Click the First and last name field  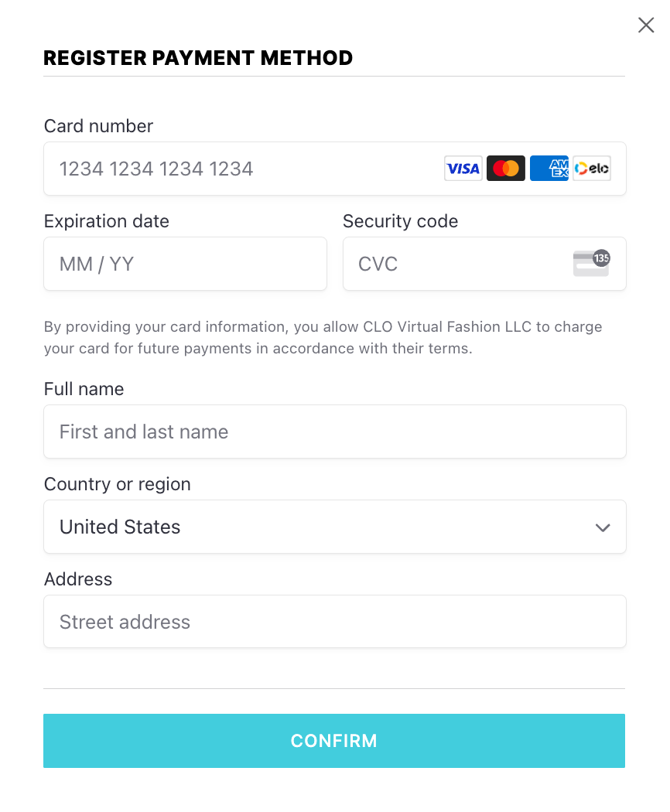tap(335, 432)
